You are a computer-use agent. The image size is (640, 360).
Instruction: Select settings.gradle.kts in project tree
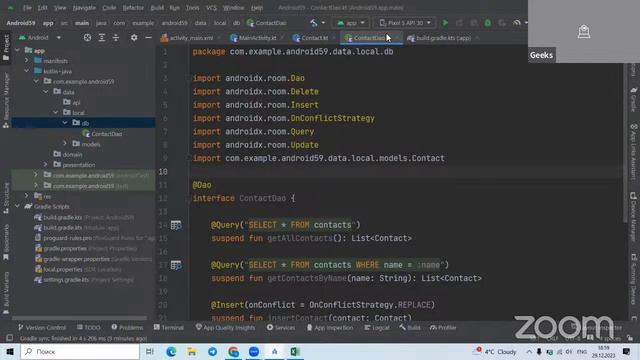pyautogui.click(x=66, y=280)
